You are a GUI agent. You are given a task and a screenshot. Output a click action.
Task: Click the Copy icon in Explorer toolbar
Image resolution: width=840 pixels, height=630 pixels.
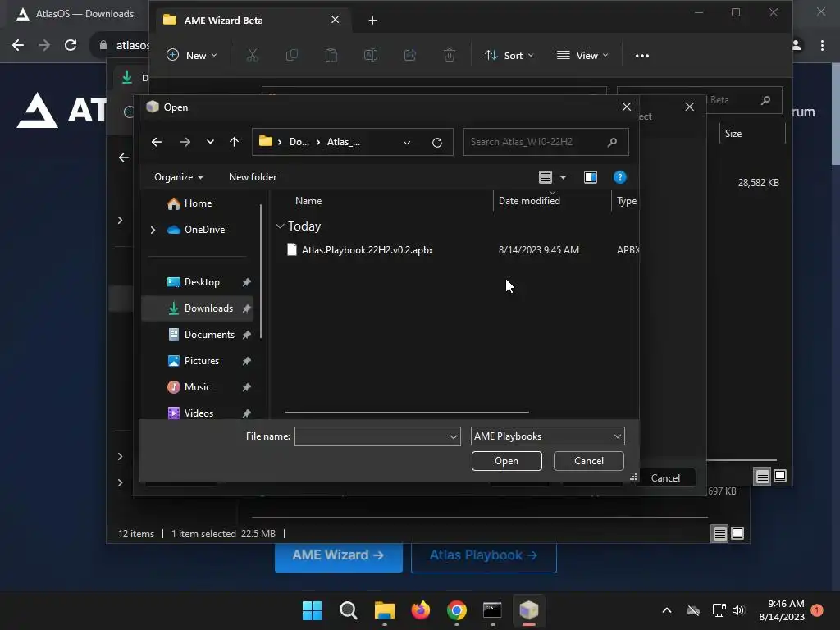[x=292, y=55]
